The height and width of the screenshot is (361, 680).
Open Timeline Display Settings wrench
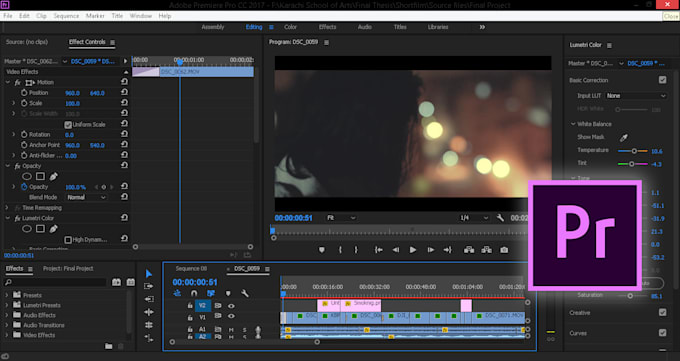pos(245,294)
